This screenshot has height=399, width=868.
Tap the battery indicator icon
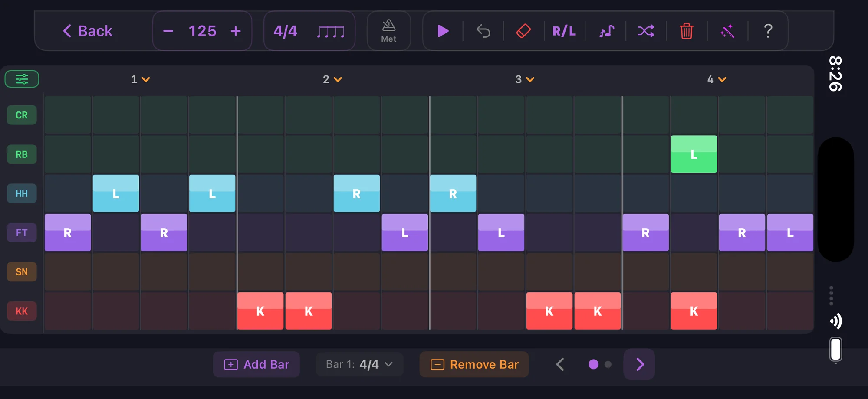point(836,349)
